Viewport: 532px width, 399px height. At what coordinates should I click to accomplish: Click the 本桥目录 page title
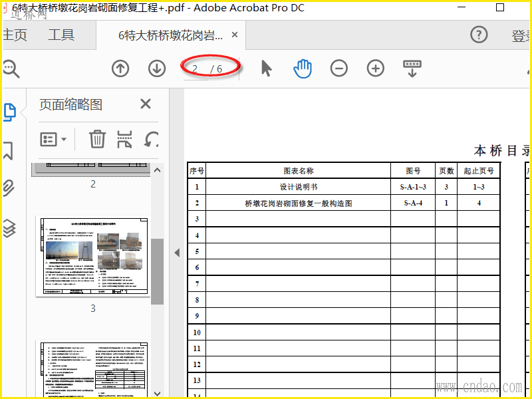coord(502,150)
